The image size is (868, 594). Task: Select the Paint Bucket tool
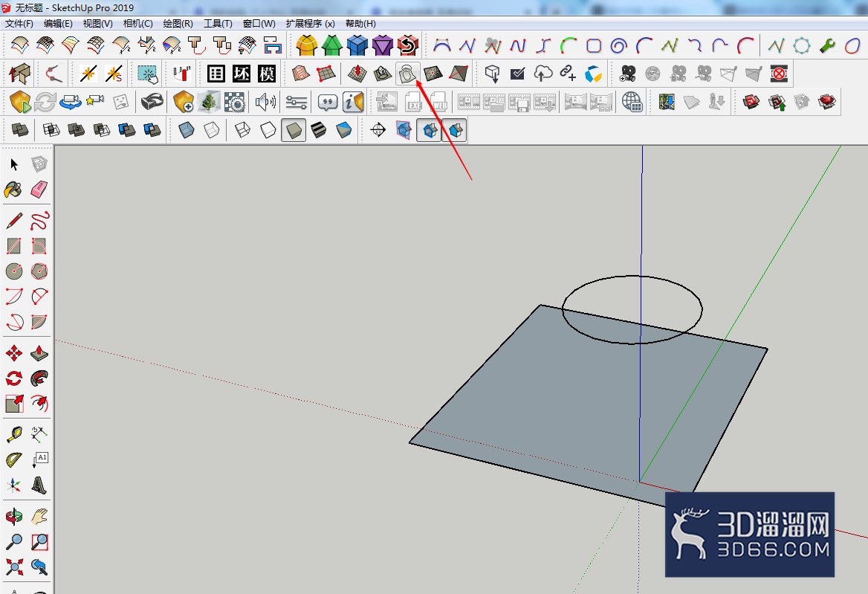[x=14, y=190]
